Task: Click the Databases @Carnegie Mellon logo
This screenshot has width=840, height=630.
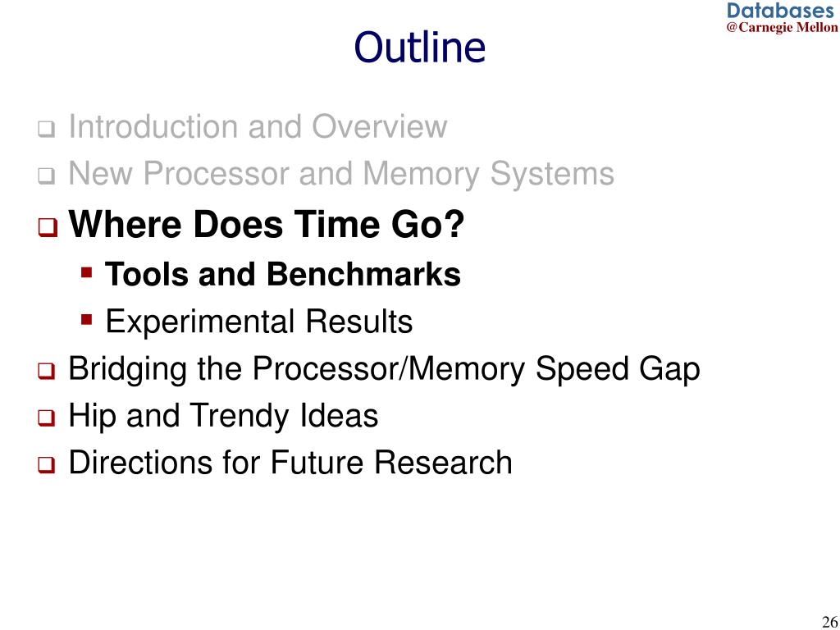Action: coord(783,18)
